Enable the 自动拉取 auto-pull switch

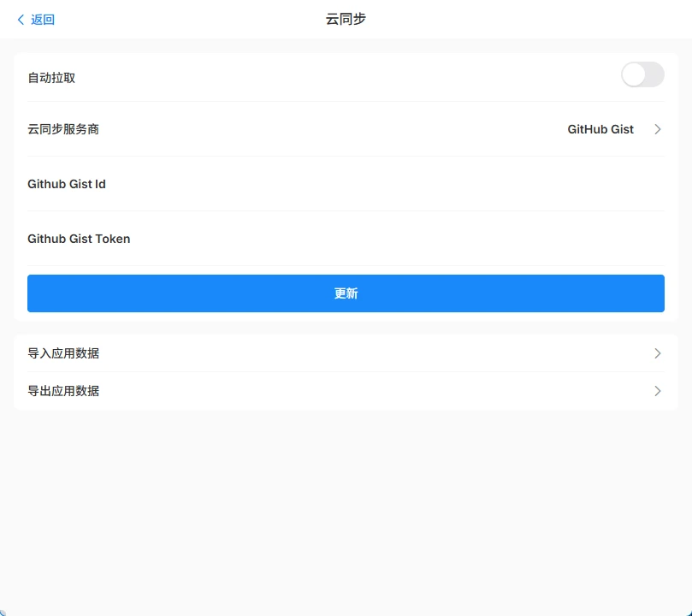[x=642, y=75]
